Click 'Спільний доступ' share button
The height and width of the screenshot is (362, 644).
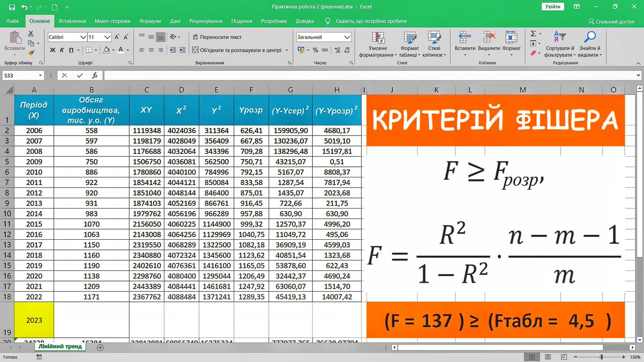[612, 21]
